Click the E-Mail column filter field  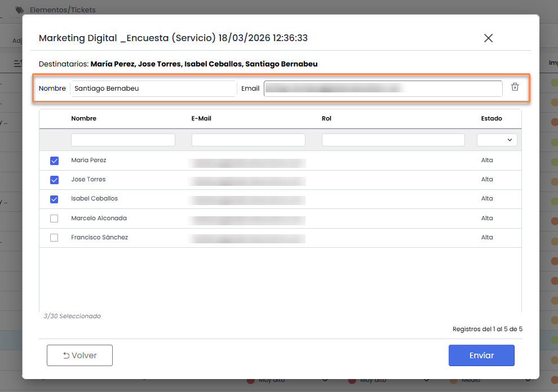(x=248, y=140)
